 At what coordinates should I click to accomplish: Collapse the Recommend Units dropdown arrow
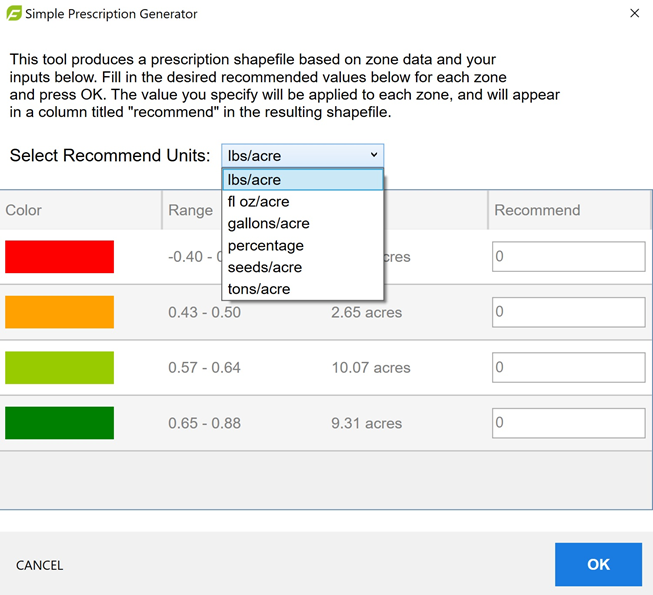click(x=374, y=155)
